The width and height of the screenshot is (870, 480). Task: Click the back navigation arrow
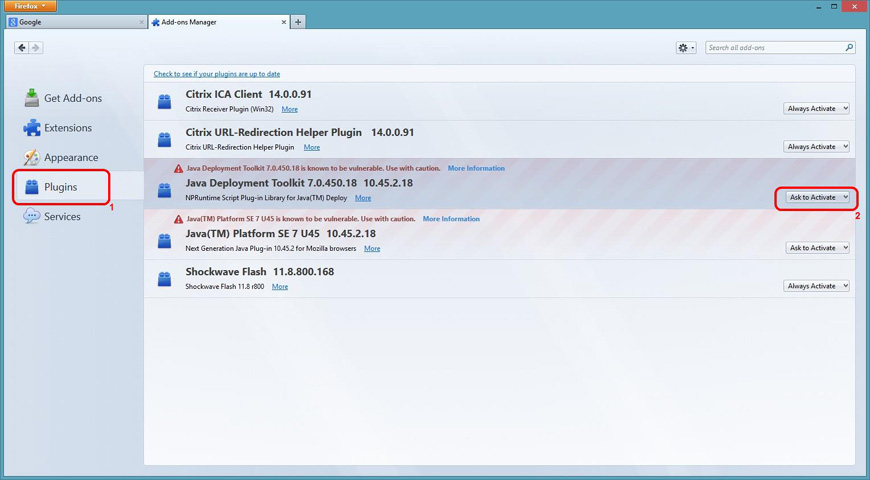pyautogui.click(x=22, y=48)
